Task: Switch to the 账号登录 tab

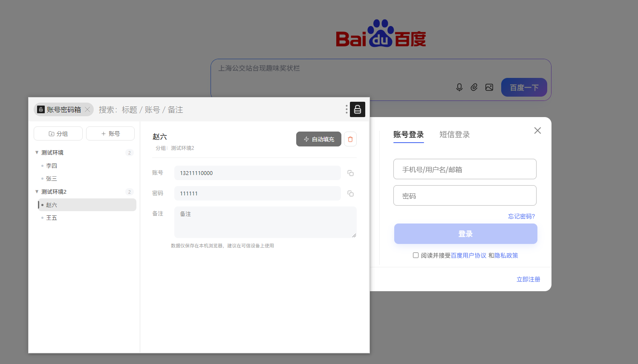Action: click(408, 135)
